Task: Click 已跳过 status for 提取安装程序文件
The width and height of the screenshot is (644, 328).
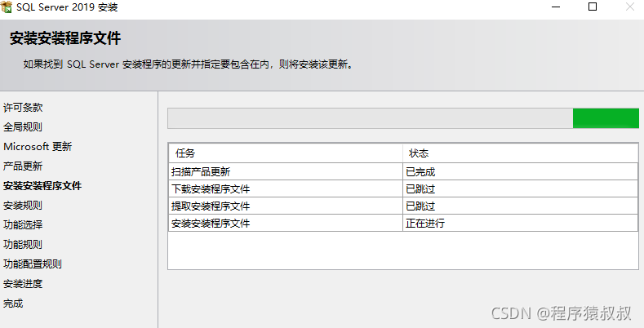Action: point(520,206)
